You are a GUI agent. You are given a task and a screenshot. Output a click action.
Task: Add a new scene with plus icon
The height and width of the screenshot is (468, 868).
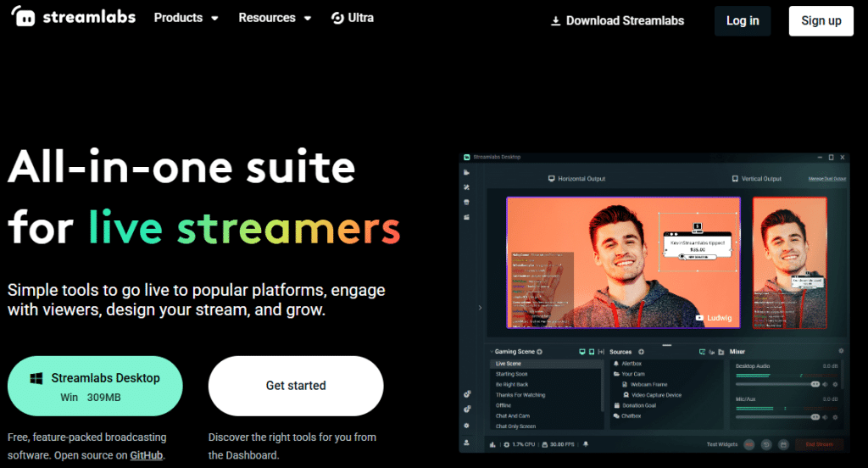click(540, 352)
